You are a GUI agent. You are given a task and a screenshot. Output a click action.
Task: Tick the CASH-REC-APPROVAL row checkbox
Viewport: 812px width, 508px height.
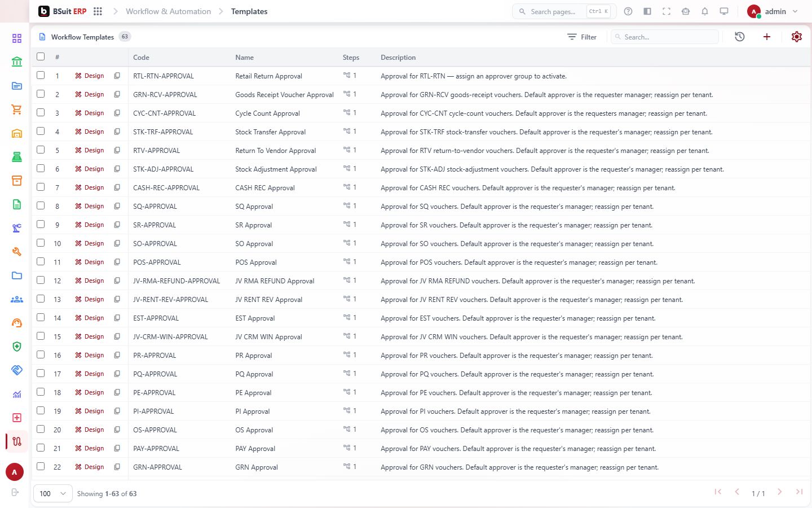coord(41,187)
